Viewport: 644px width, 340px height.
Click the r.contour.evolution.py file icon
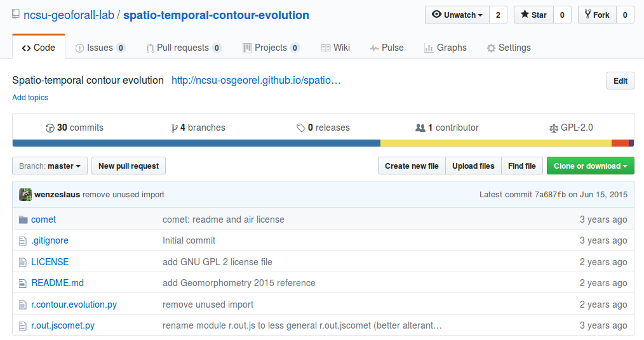tap(23, 304)
